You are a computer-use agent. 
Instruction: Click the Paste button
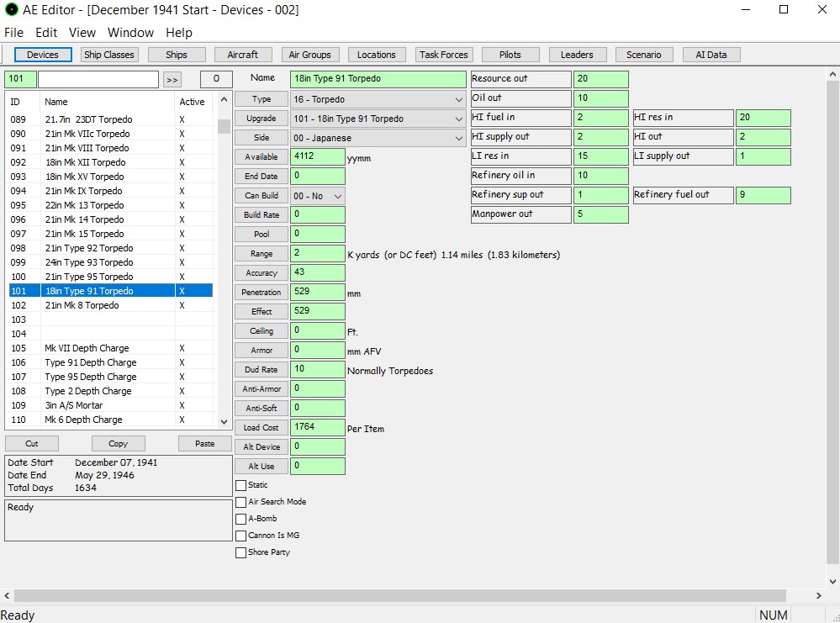[x=204, y=444]
